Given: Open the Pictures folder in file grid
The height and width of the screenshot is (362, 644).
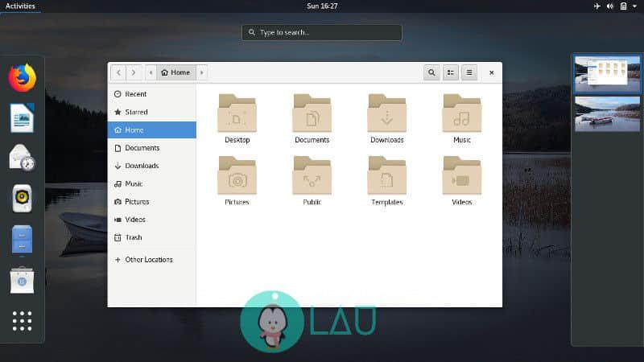Looking at the screenshot, I should click(x=237, y=176).
